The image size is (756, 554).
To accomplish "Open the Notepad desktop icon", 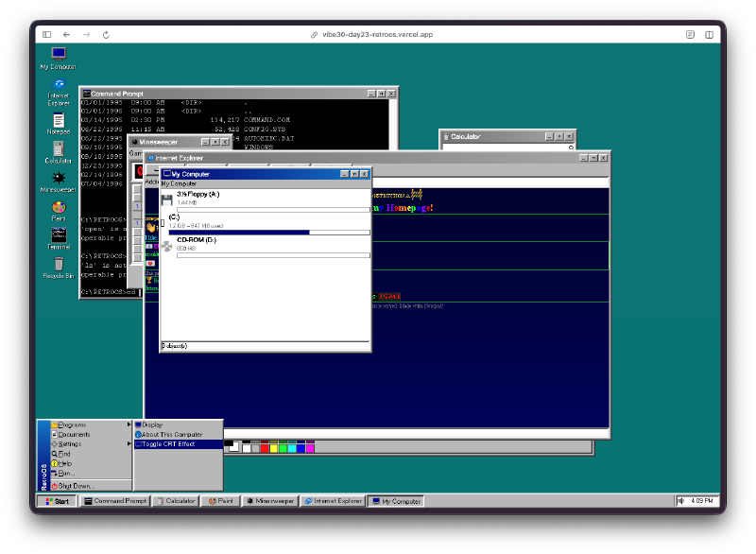I will point(59,121).
